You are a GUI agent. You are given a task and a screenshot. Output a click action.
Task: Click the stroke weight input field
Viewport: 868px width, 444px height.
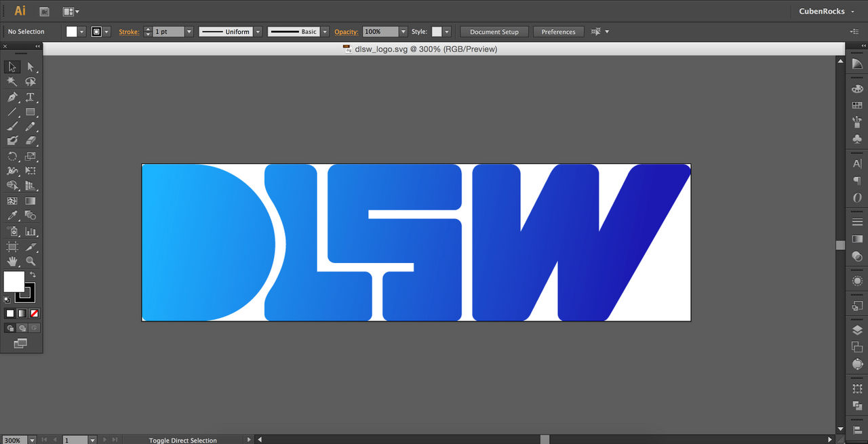click(169, 32)
